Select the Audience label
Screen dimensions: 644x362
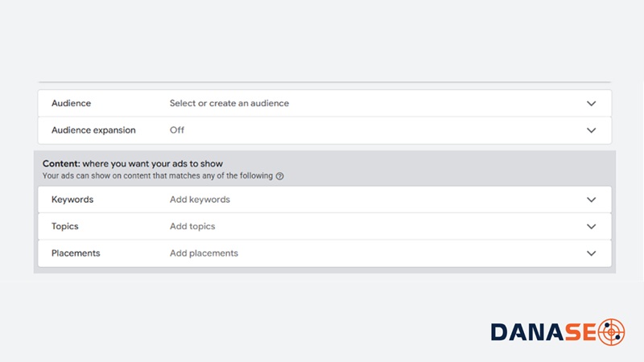(x=71, y=103)
